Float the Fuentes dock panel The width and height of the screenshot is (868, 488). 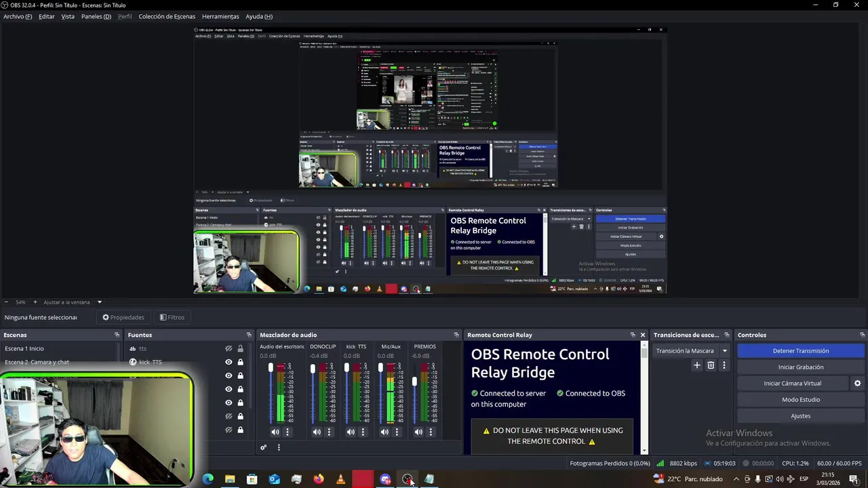click(x=249, y=335)
